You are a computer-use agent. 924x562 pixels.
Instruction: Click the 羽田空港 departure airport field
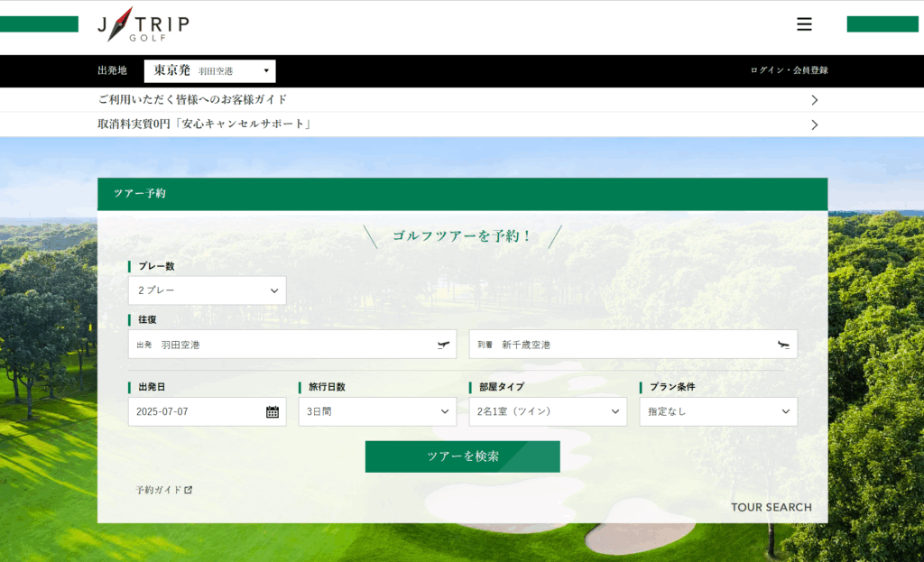(x=280, y=345)
